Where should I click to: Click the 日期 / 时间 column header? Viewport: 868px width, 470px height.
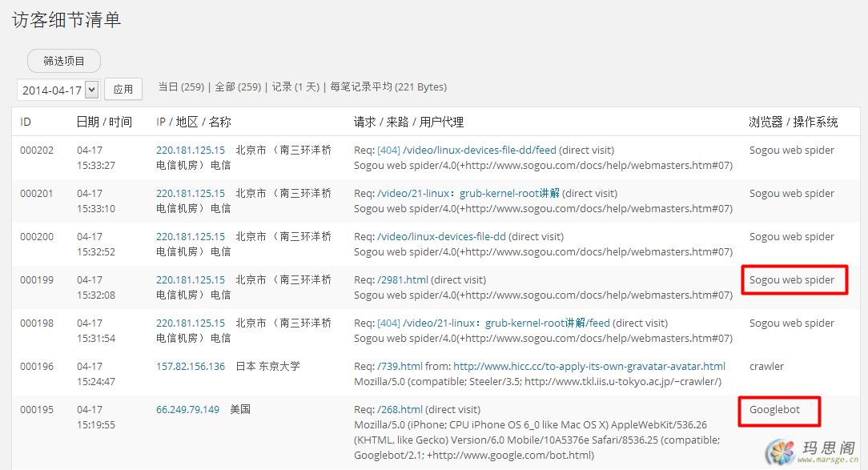pos(104,122)
